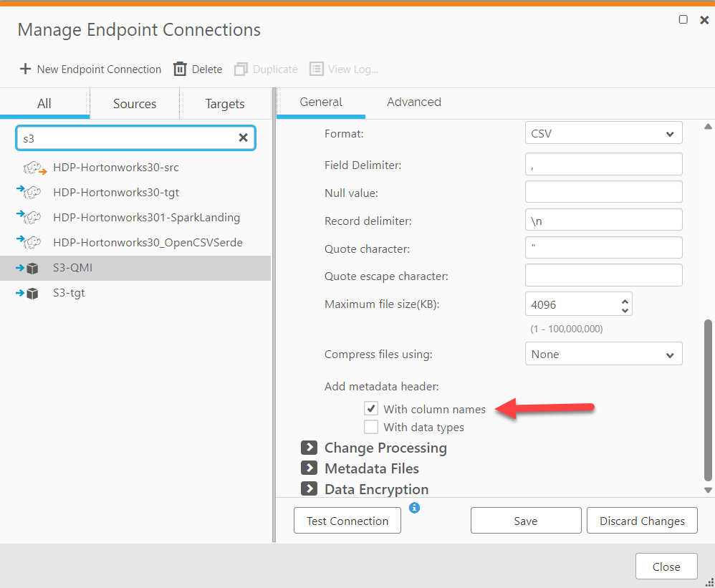The width and height of the screenshot is (715, 588).
Task: Open the Compress files using dropdown
Action: [x=603, y=354]
